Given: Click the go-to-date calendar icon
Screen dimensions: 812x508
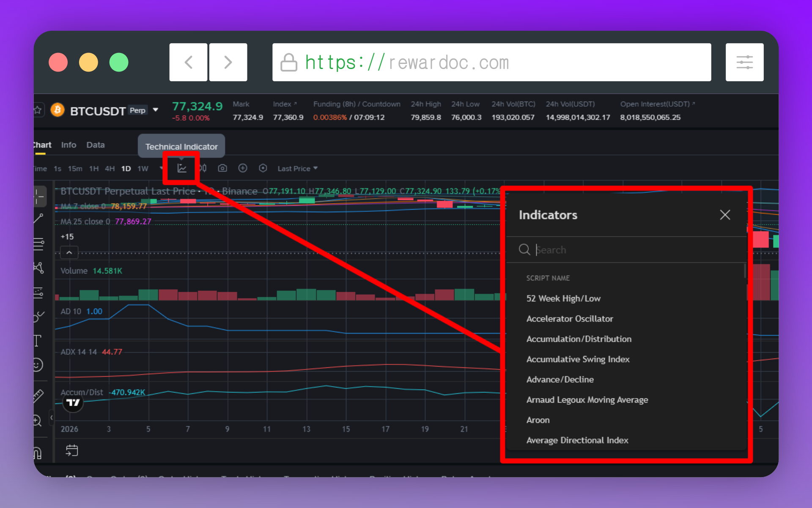Looking at the screenshot, I should tap(72, 450).
